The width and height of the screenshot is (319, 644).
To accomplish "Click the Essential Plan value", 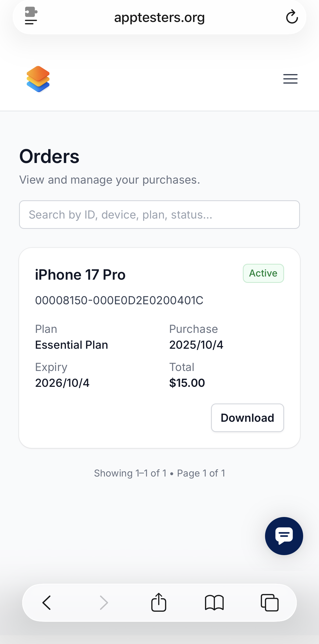I will pos(71,345).
